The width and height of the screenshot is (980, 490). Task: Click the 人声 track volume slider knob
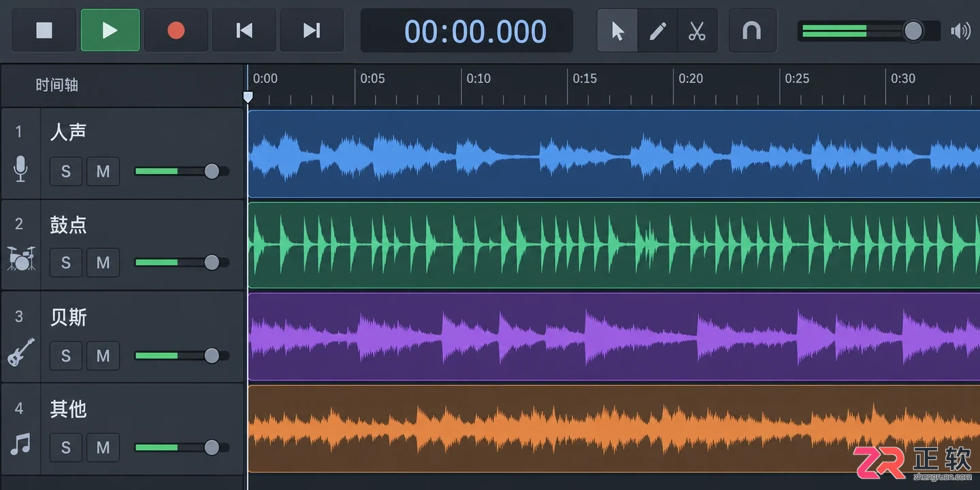[212, 171]
